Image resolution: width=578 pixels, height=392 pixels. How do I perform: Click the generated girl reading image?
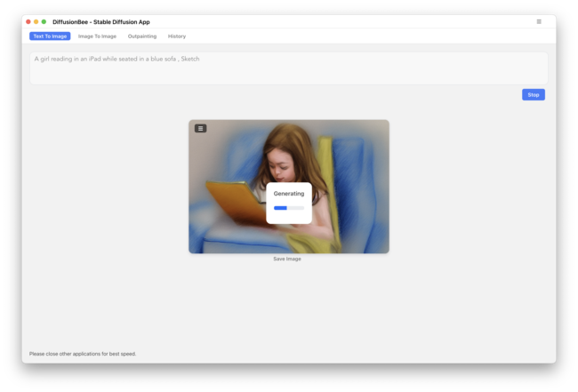pyautogui.click(x=289, y=187)
